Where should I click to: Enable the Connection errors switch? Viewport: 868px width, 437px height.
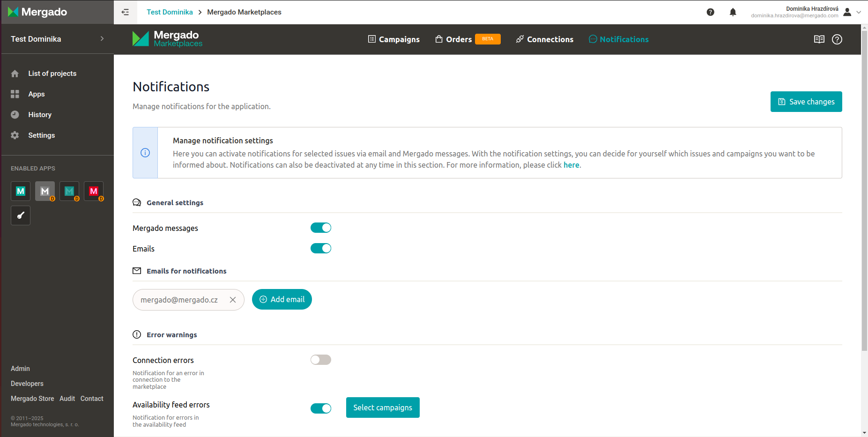(x=321, y=360)
